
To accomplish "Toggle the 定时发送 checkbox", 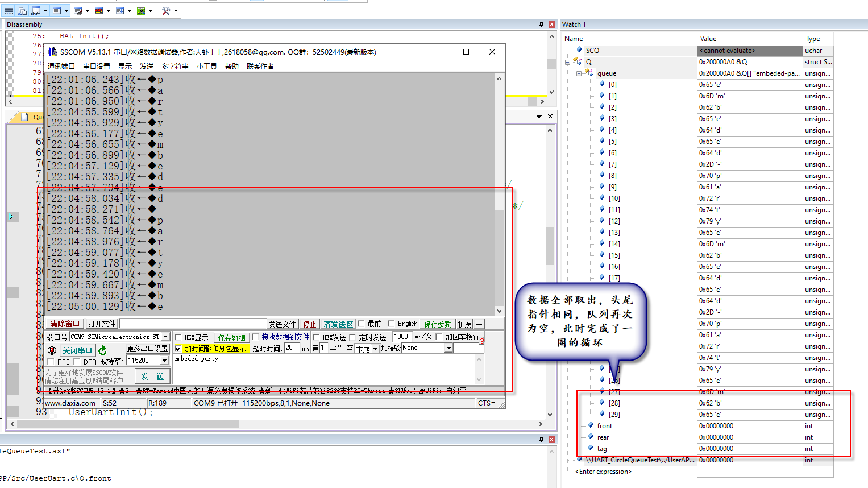I will (352, 337).
